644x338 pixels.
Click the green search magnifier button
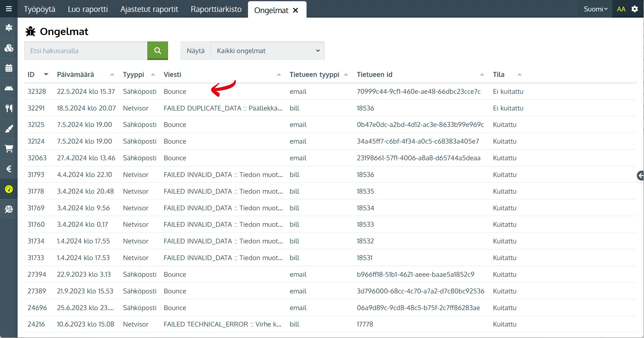coord(158,51)
